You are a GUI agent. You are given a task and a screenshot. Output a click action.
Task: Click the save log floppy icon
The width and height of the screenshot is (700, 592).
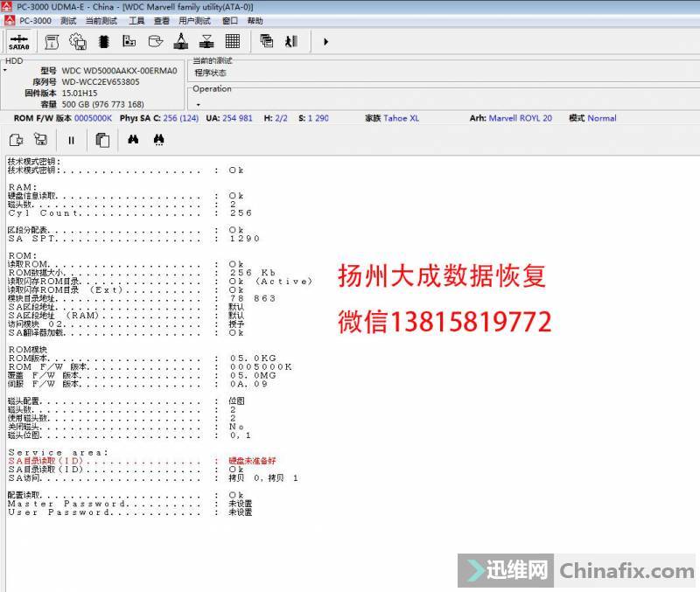tap(40, 140)
